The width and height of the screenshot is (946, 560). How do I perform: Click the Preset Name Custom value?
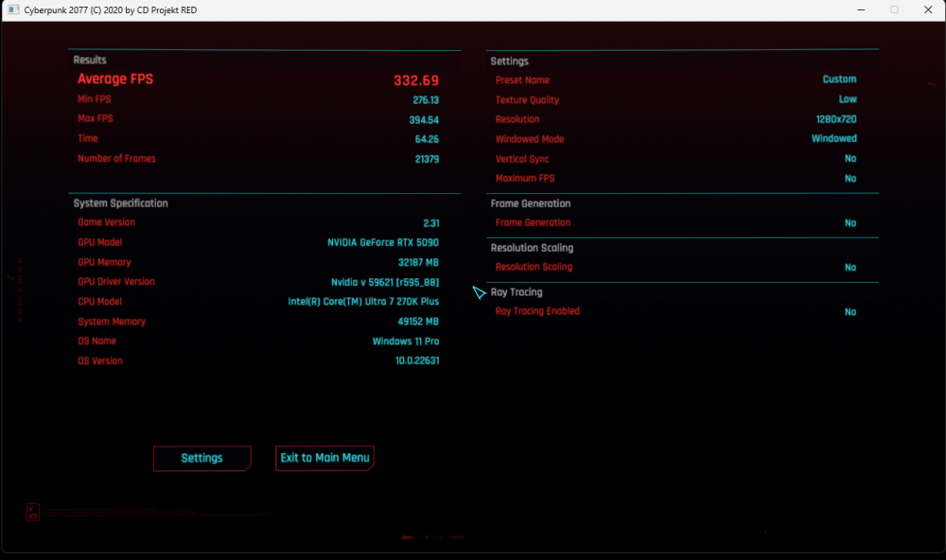click(839, 79)
